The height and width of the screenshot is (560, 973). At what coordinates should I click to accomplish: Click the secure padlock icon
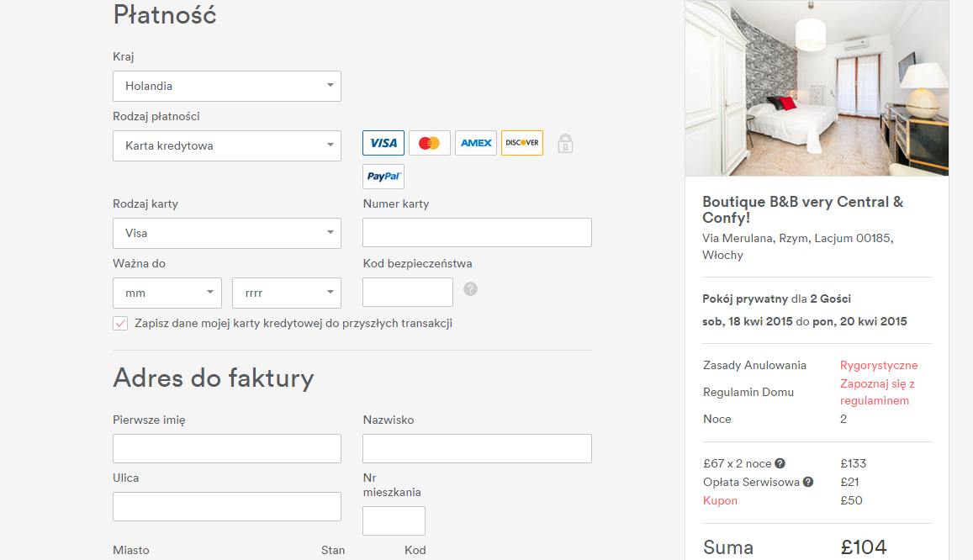point(564,143)
